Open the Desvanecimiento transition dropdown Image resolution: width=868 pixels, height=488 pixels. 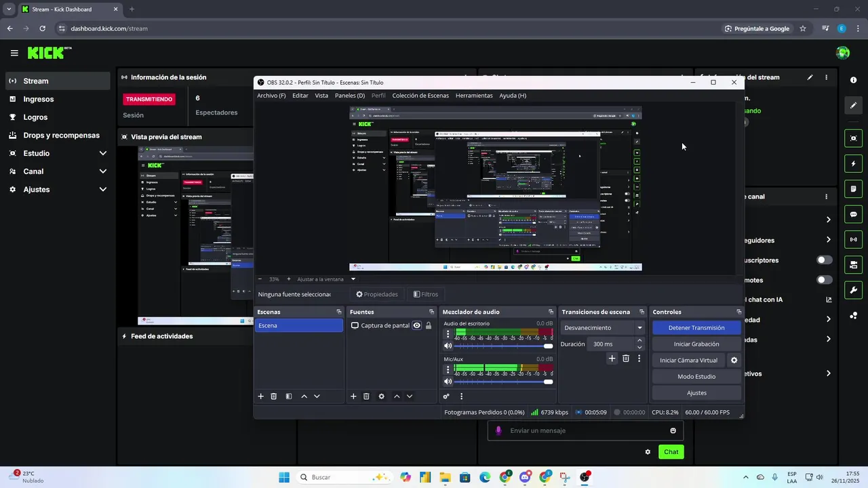point(603,328)
